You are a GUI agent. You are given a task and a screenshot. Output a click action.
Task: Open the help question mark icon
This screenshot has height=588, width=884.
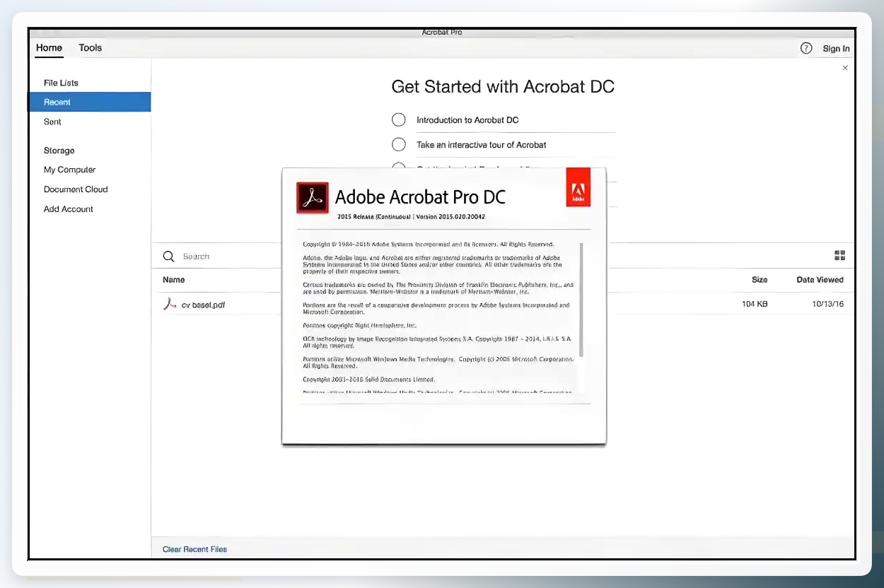pos(806,48)
